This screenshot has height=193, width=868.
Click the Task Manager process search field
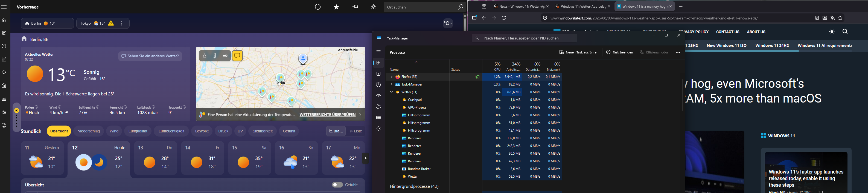click(524, 38)
